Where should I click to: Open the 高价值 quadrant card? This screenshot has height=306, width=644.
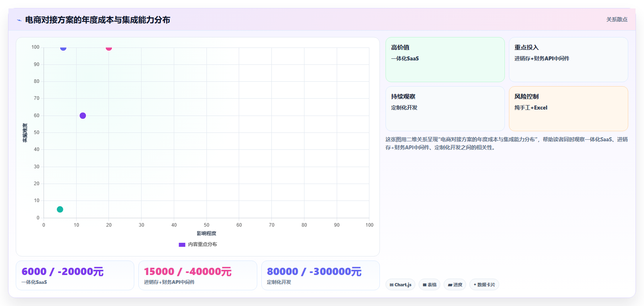coord(445,60)
